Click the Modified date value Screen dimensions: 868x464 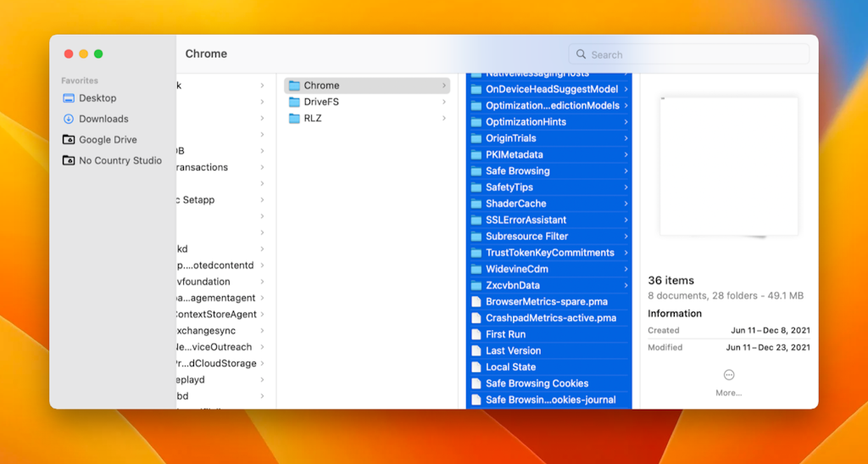point(768,348)
